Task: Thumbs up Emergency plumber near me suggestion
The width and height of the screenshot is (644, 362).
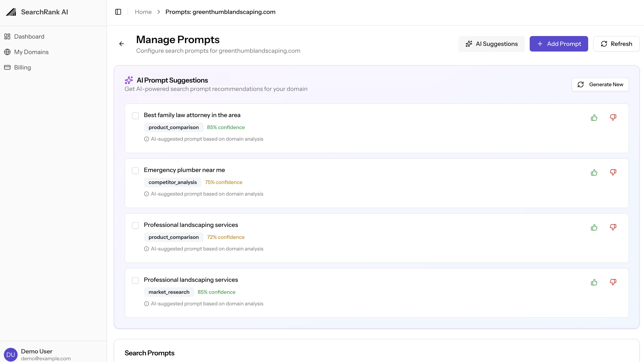Action: 594,172
